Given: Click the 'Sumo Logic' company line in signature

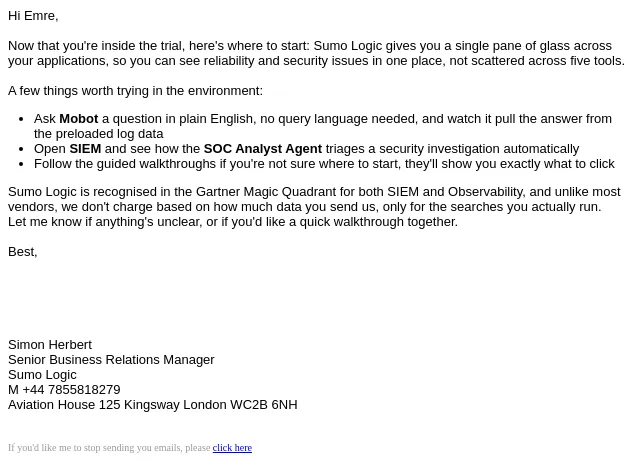Looking at the screenshot, I should [42, 375].
